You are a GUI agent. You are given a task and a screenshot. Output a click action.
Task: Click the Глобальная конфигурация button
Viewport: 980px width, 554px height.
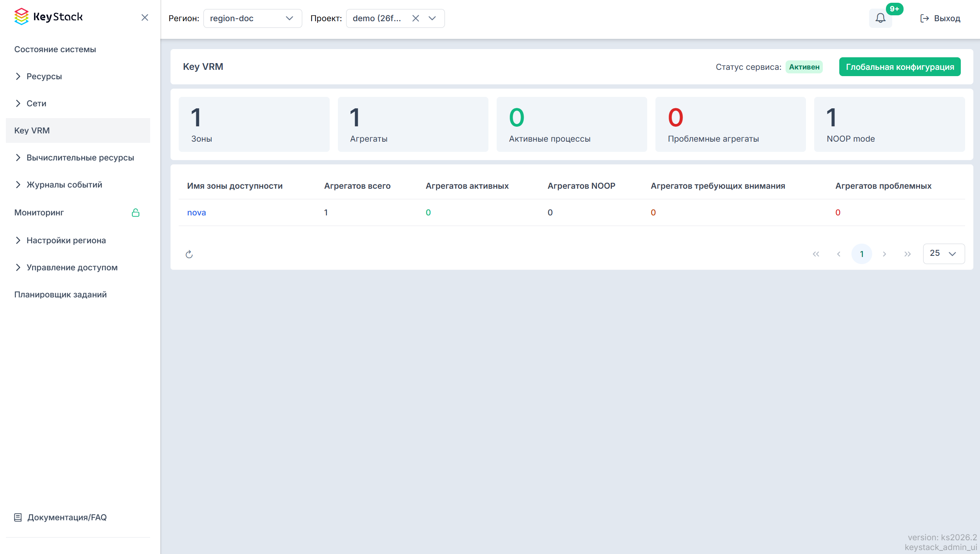click(x=900, y=67)
